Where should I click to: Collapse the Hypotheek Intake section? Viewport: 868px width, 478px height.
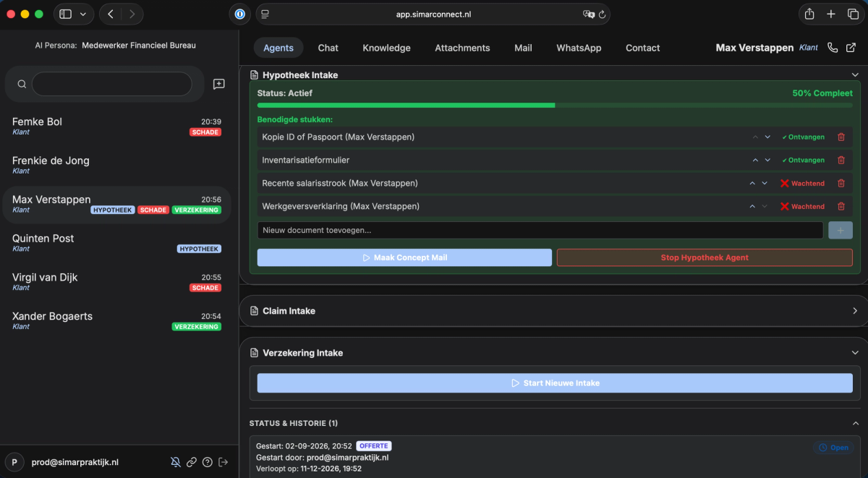[855, 74]
